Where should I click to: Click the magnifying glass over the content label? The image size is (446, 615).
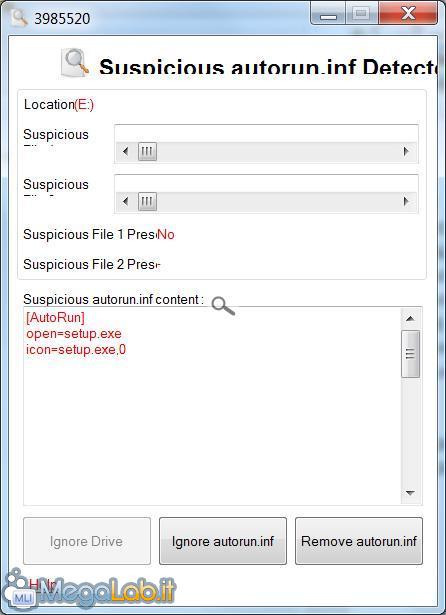tap(223, 306)
